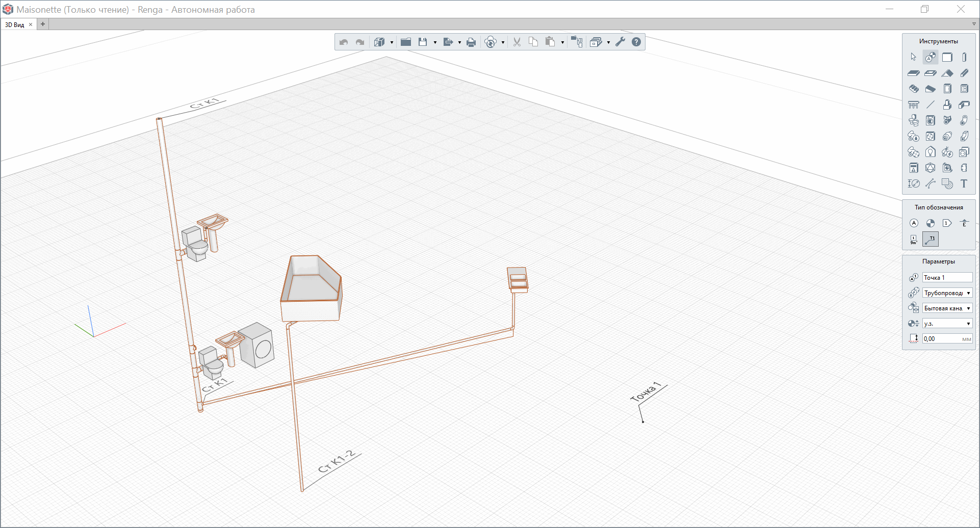This screenshot has width=980, height=528.
Task: Open the Бытовая кана. system dropdown
Action: coord(947,308)
